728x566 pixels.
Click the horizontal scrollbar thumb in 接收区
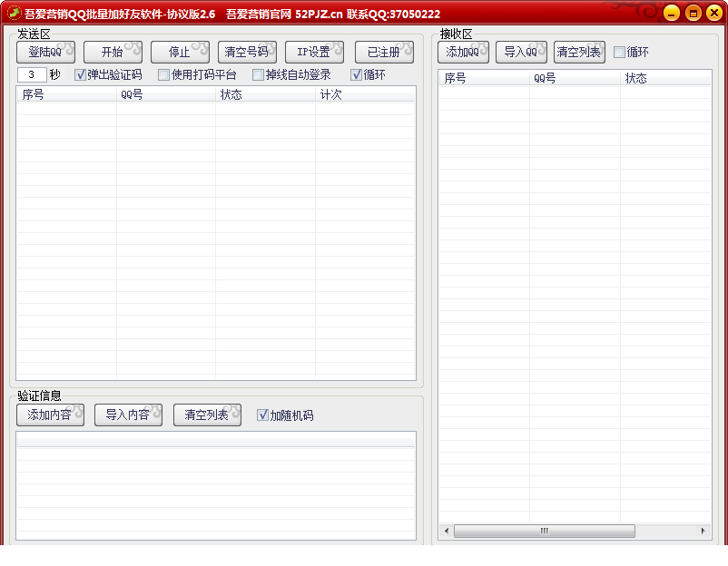(544, 531)
